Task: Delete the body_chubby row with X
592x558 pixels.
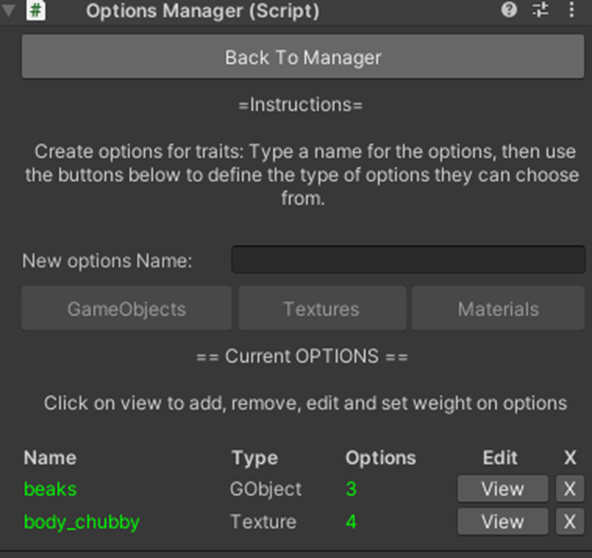Action: click(570, 522)
